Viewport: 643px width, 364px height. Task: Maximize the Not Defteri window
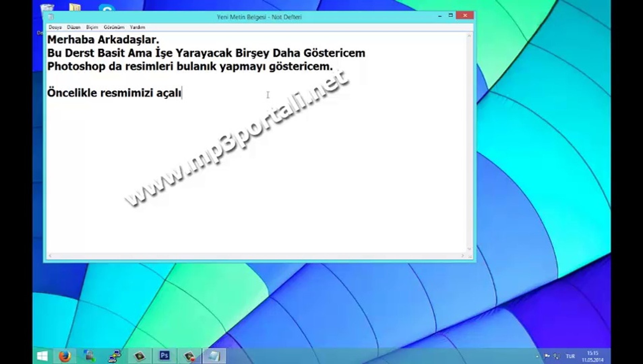point(451,16)
